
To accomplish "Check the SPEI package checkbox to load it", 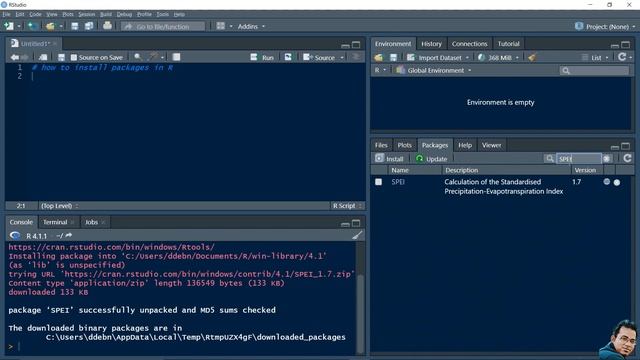I will click(378, 182).
